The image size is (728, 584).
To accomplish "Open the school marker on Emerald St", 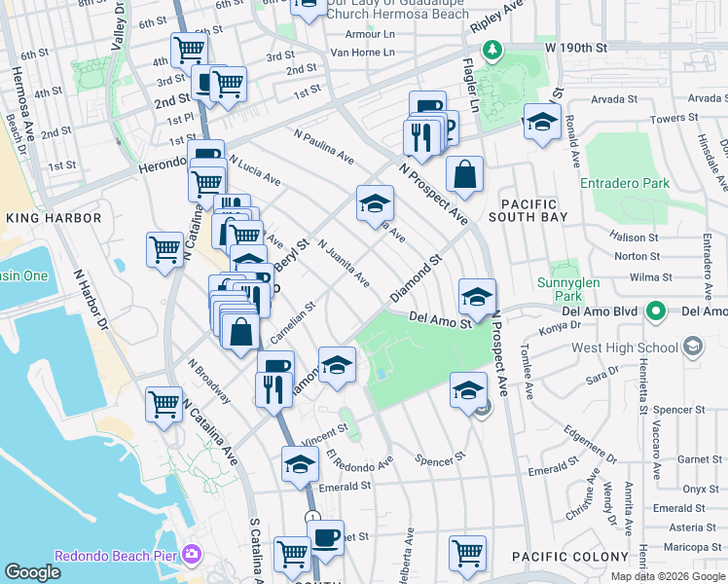I will (x=301, y=463).
